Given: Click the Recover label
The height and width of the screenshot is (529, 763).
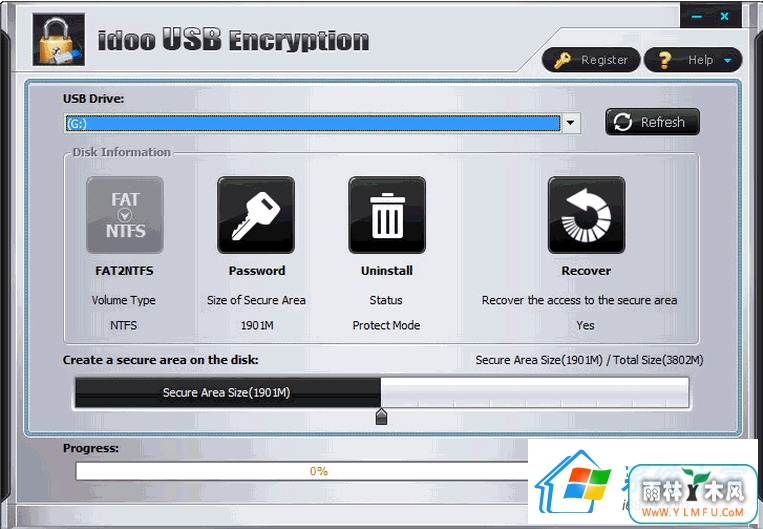Looking at the screenshot, I should pos(586,271).
